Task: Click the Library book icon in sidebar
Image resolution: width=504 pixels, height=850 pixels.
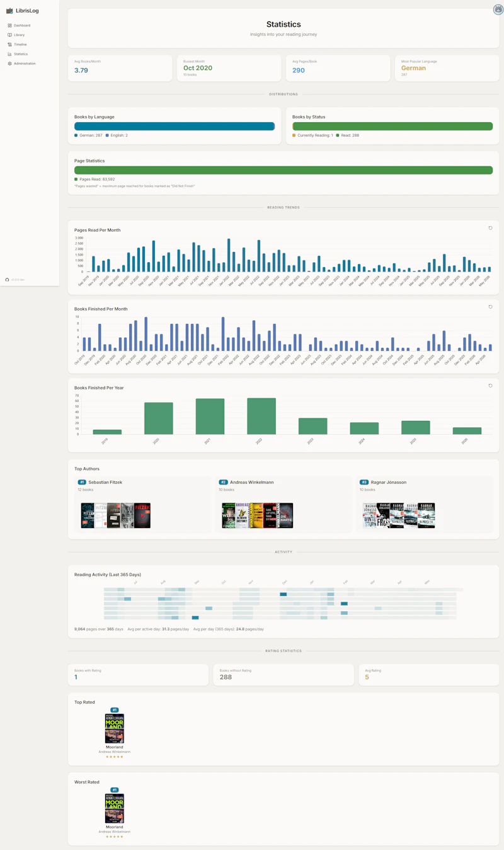Action: click(x=9, y=35)
